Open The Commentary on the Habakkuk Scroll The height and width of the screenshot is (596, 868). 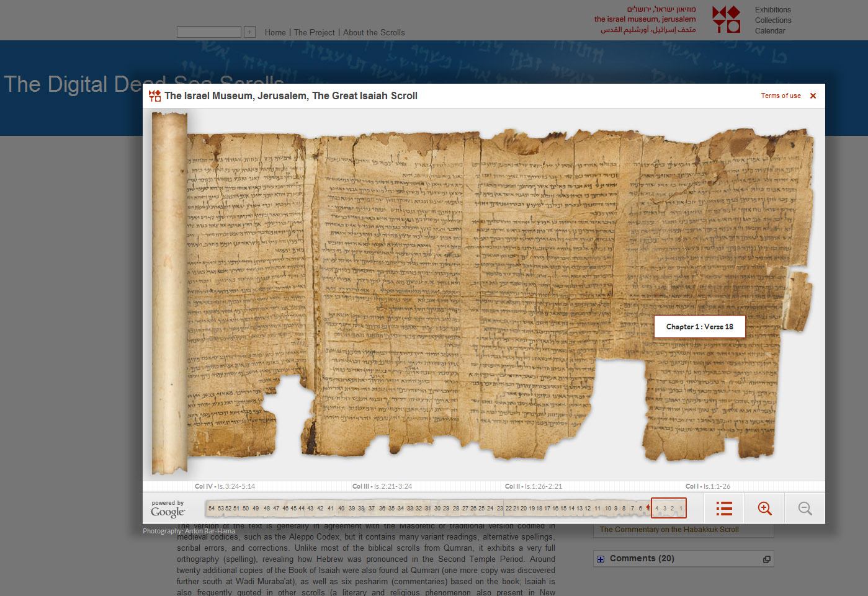point(669,530)
